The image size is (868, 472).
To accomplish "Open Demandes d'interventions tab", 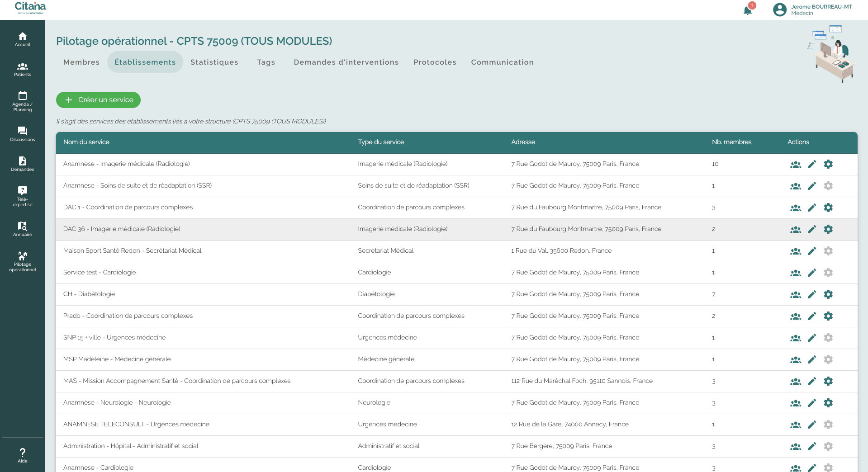I will (x=346, y=62).
